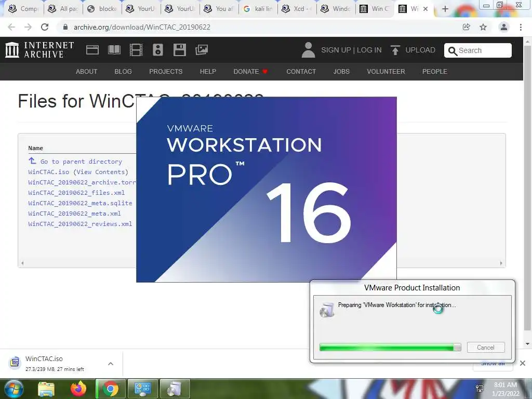Open the Texts book icon
Screen dimensions: 532x399
click(114, 50)
